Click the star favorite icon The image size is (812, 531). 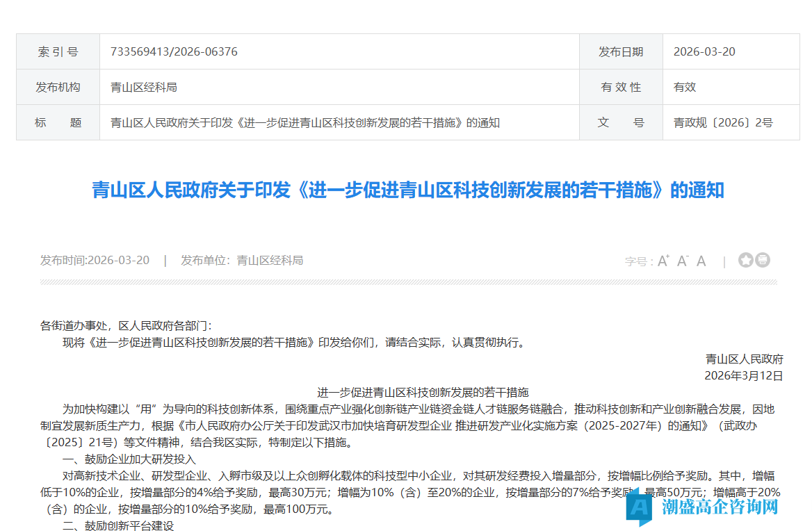pyautogui.click(x=745, y=259)
